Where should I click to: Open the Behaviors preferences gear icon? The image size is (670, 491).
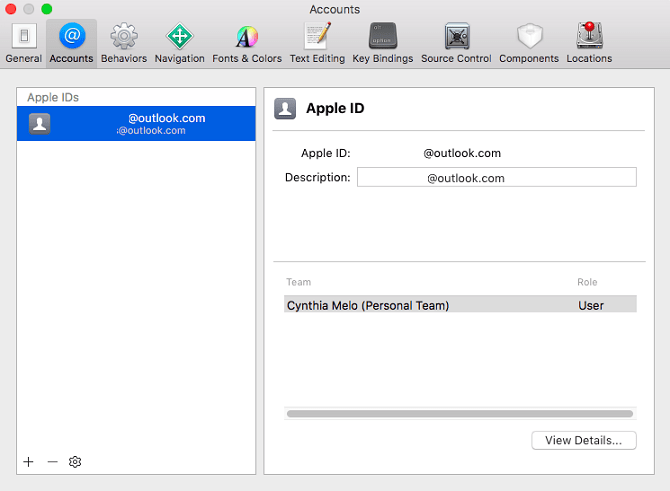[x=124, y=36]
